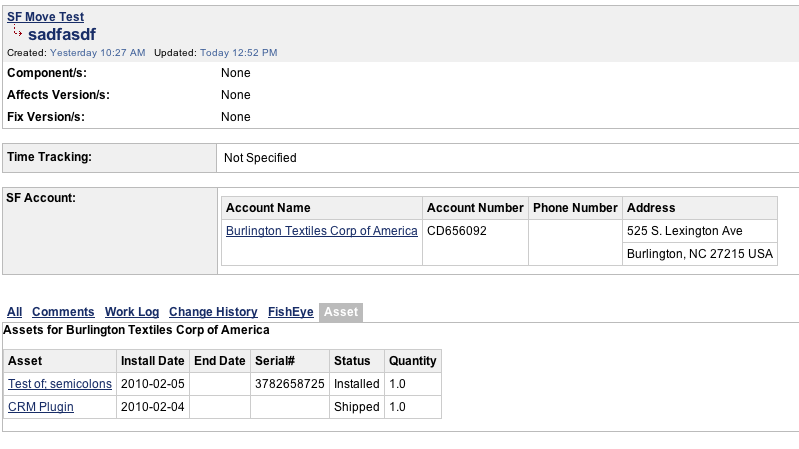
Task: Open the 'Test of; semicolons' asset link
Action: pos(60,384)
